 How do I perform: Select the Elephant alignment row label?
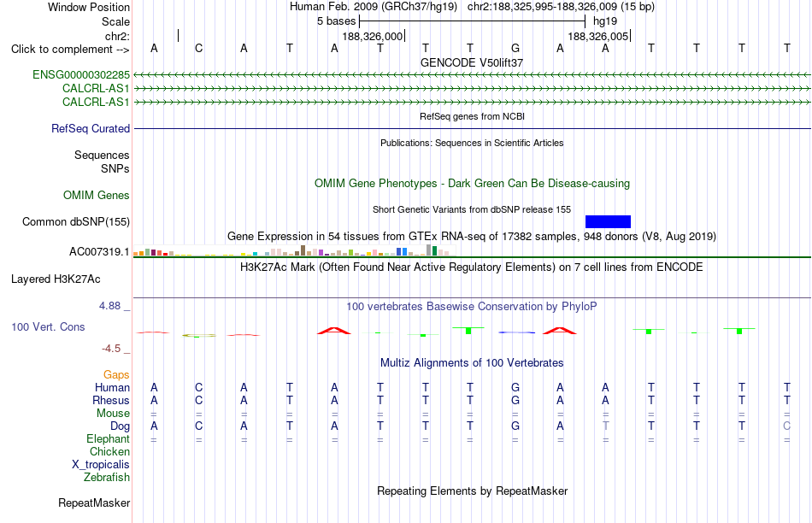(109, 438)
